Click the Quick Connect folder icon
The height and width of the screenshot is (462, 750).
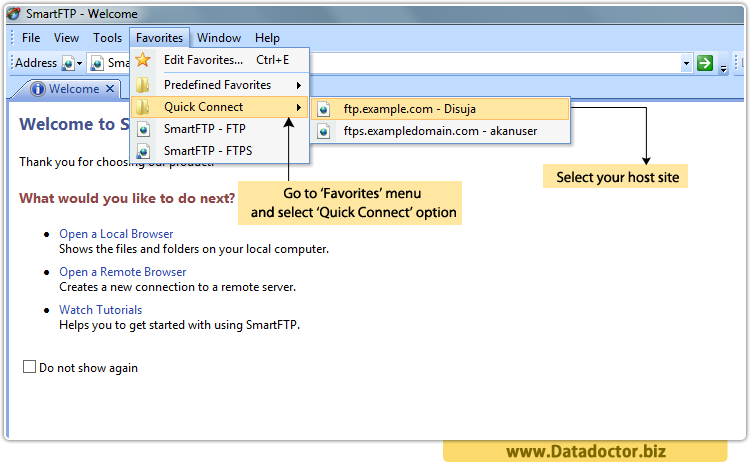click(143, 107)
